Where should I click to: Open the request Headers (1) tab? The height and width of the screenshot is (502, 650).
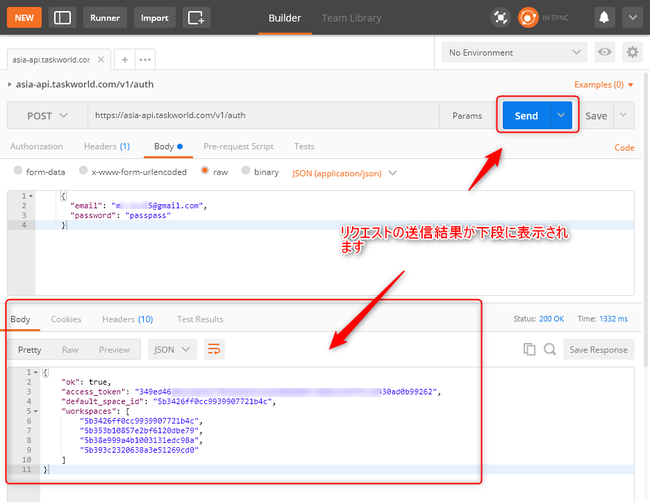(x=107, y=146)
